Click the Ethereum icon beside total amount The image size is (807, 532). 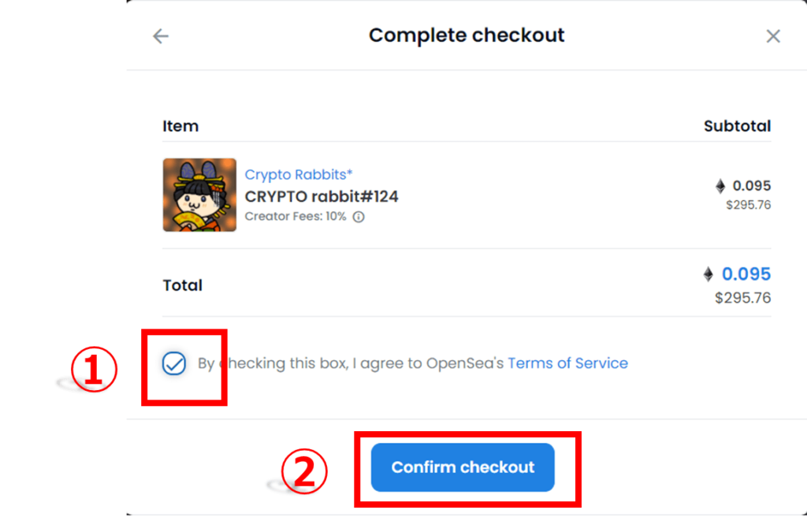pyautogui.click(x=708, y=274)
